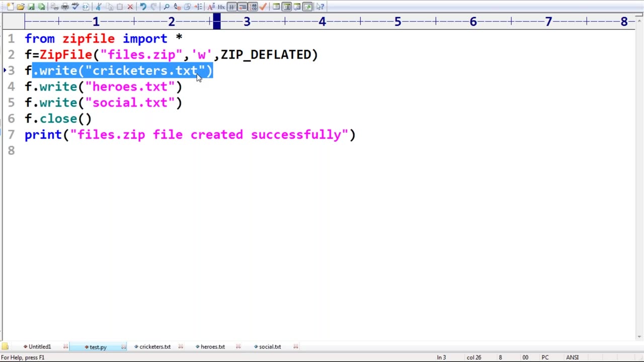
Task: Close the cricketers.txt tab
Action: click(181, 346)
